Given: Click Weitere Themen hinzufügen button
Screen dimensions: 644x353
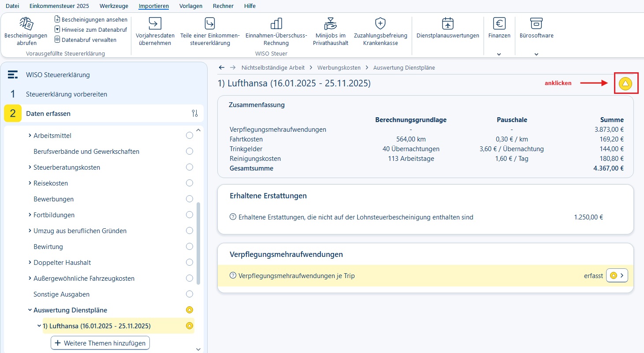Looking at the screenshot, I should point(101,343).
